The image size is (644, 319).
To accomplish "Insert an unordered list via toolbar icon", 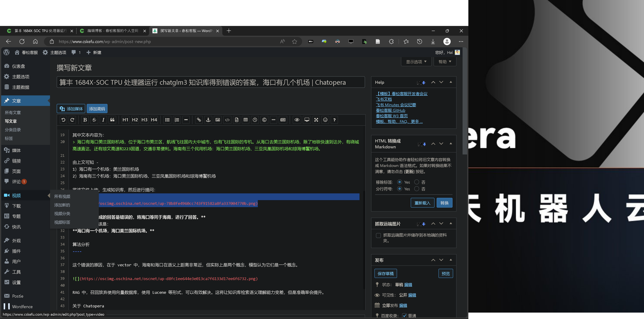I will pos(167,120).
